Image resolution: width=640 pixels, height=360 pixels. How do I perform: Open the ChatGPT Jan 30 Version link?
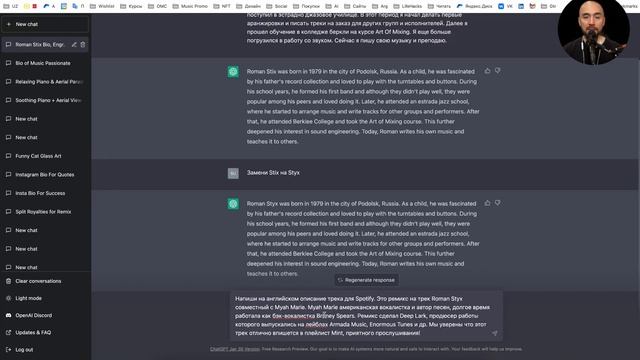click(235, 349)
